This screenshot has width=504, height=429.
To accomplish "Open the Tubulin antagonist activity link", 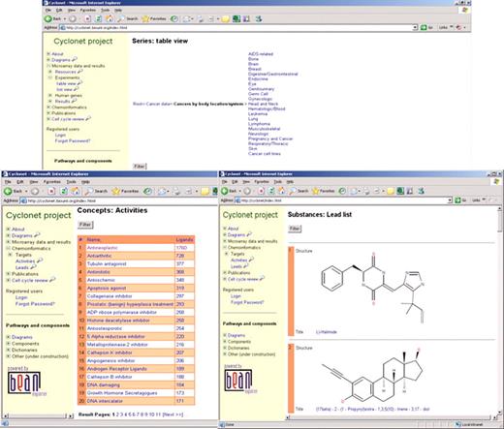I will (107, 263).
